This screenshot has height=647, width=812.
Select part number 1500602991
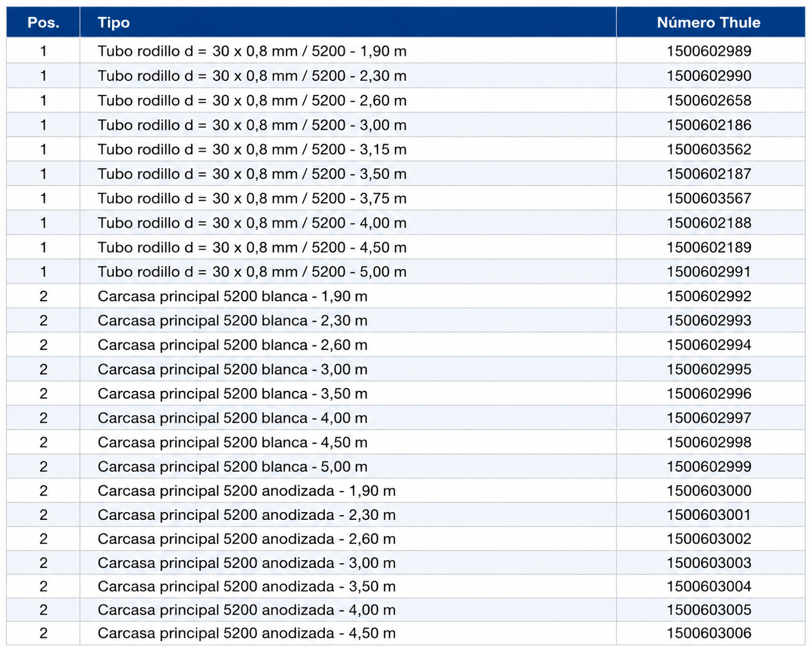709,272
